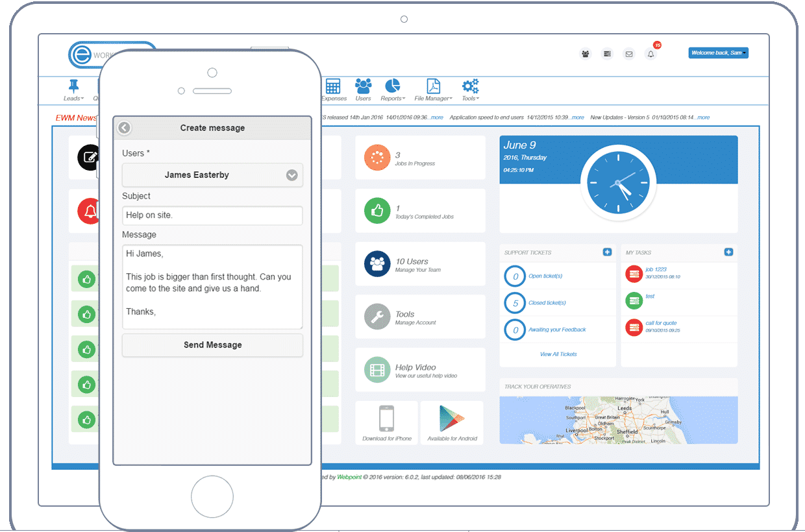This screenshot has height=532, width=805.
Task: Open the envelope messages icon in header
Action: [x=629, y=54]
